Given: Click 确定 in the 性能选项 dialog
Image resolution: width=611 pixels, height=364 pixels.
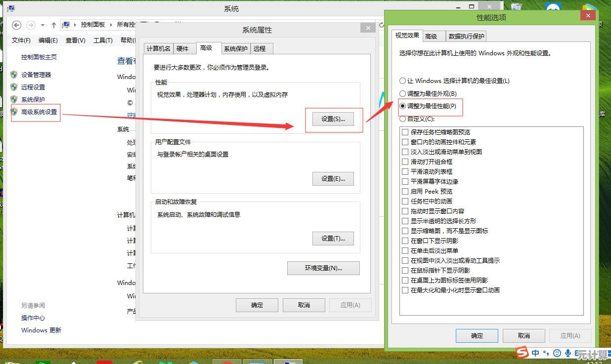Looking at the screenshot, I should 477,335.
